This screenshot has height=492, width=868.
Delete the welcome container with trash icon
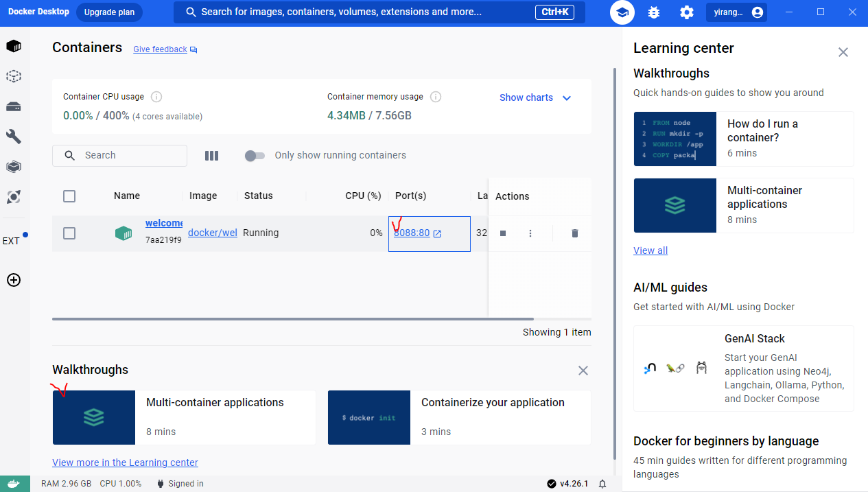coord(575,233)
